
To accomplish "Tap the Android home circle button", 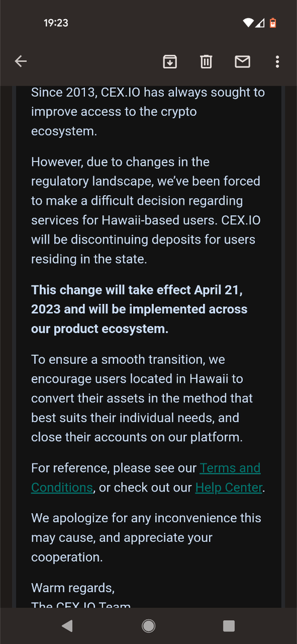I will pos(148,626).
